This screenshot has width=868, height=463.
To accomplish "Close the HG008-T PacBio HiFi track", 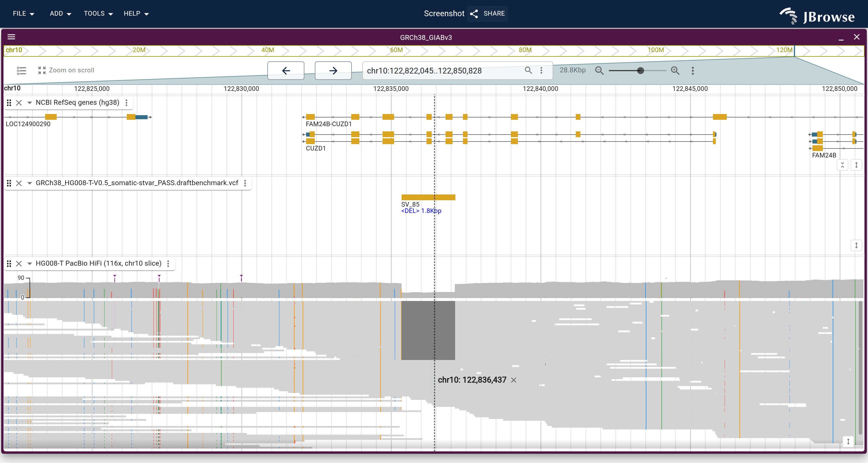I will (x=19, y=264).
